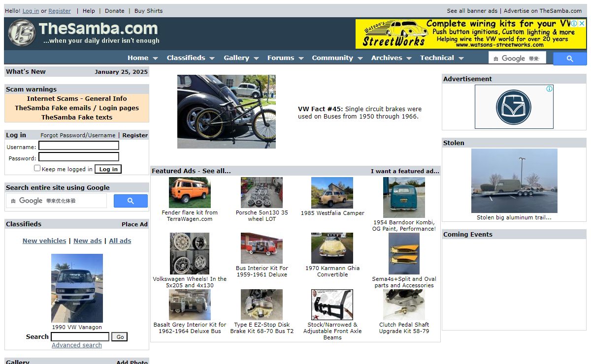Image resolution: width=591 pixels, height=364 pixels.
Task: Open 1954 Barndoor Kombi ad thumbnail
Action: tap(404, 197)
